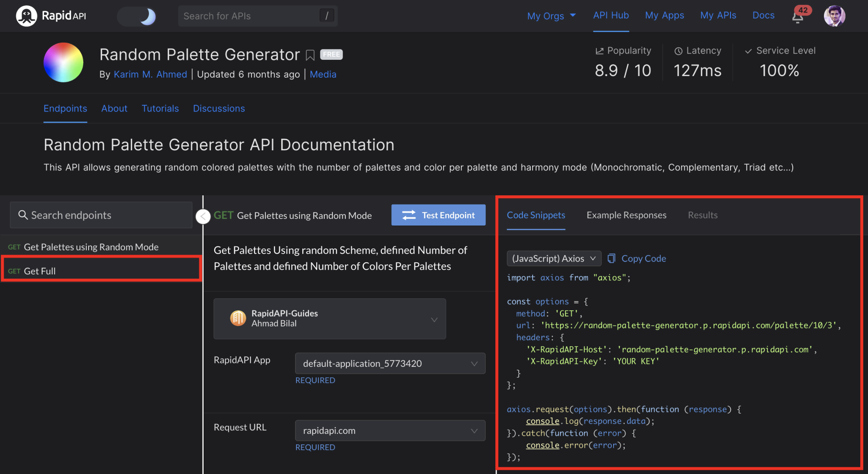Viewport: 868px width, 474px height.
Task: Open the default-application_5773420 app dropdown
Action: click(390, 363)
